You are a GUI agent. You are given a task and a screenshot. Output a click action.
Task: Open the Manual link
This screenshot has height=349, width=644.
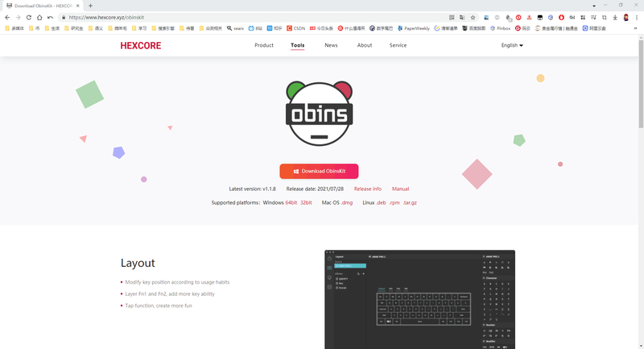(400, 189)
